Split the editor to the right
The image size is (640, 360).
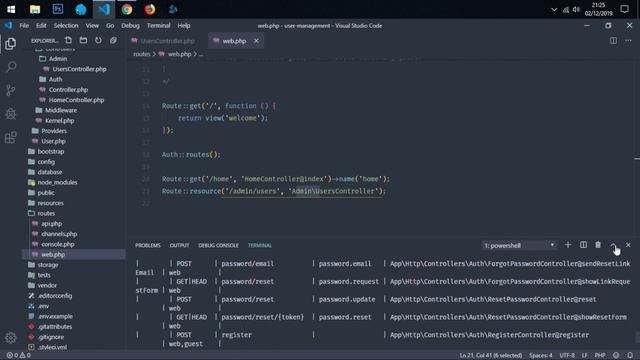click(613, 40)
